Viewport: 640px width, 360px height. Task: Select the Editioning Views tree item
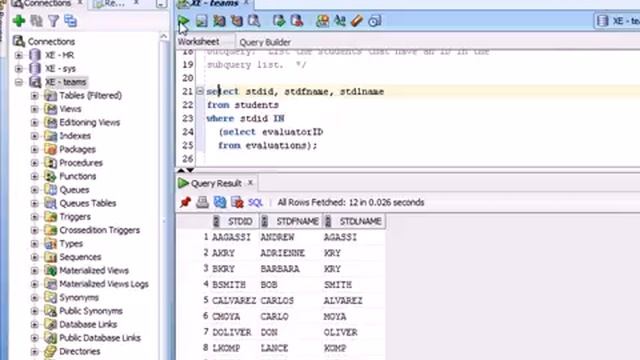click(x=89, y=122)
